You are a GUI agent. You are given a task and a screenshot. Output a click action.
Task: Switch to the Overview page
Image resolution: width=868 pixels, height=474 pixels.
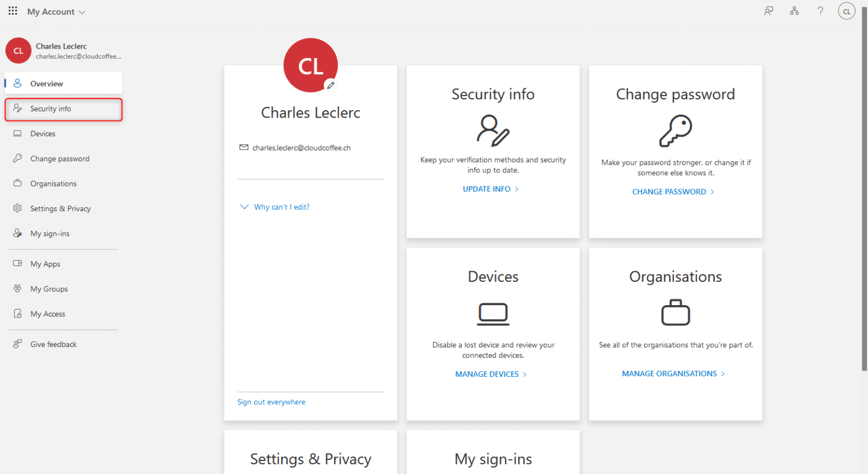pyautogui.click(x=19, y=83)
